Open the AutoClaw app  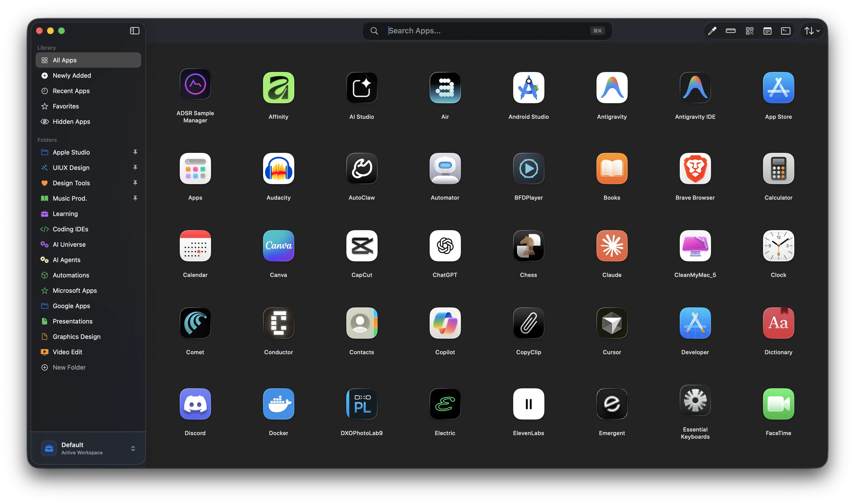point(362,168)
